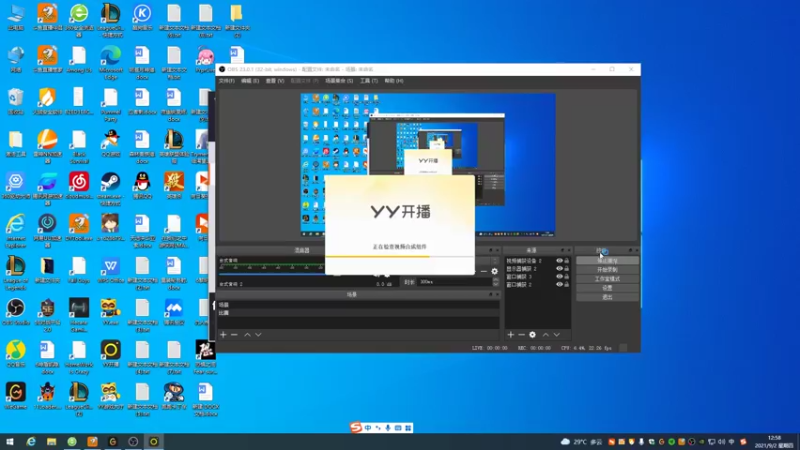Select the second scene in the scenes list
This screenshot has height=450, width=800.
358,313
